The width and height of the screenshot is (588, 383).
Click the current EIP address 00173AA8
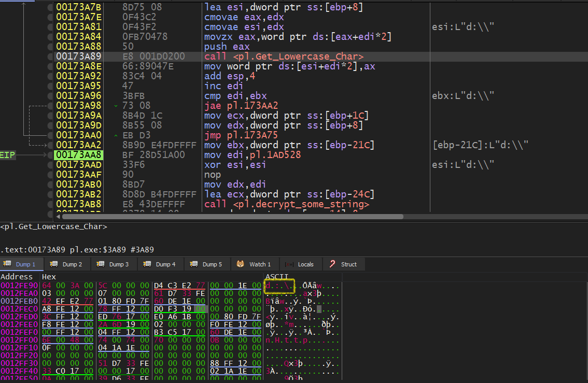point(78,155)
